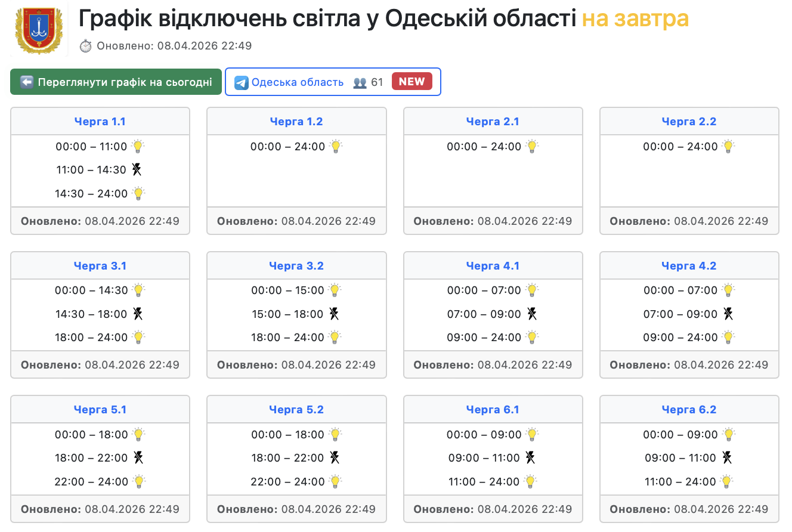Viewport: 792px width, 532px height.
Task: Open the Черга 1.1 link
Action: point(100,122)
